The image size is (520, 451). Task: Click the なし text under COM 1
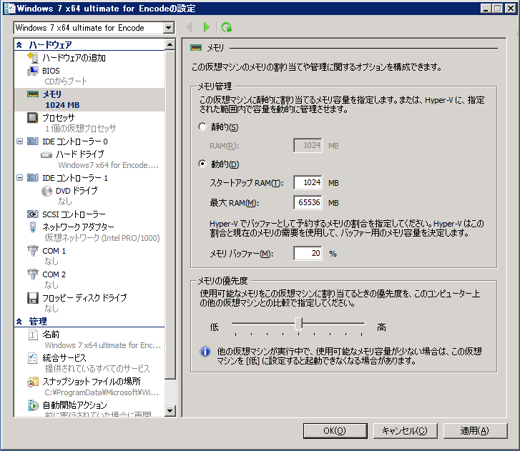click(51, 261)
